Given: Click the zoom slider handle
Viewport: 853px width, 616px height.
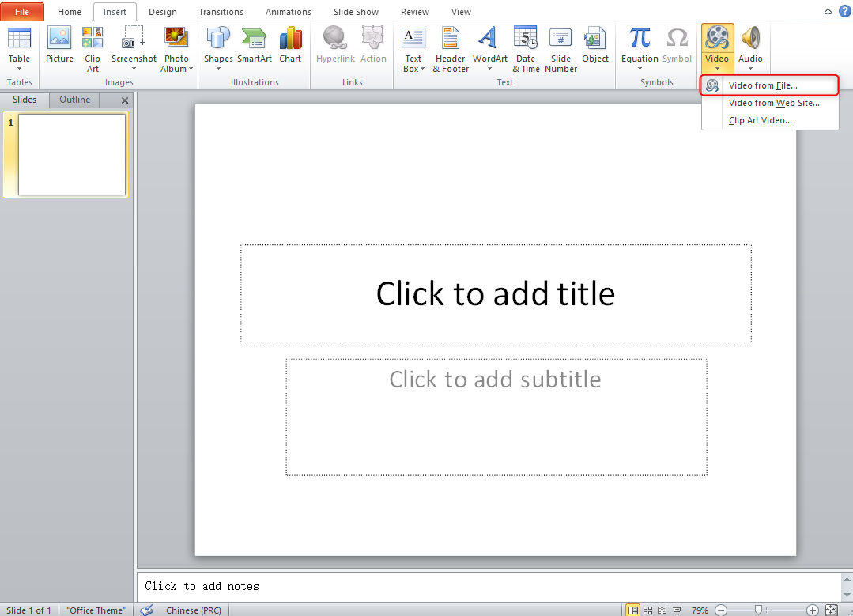Looking at the screenshot, I should (x=758, y=610).
